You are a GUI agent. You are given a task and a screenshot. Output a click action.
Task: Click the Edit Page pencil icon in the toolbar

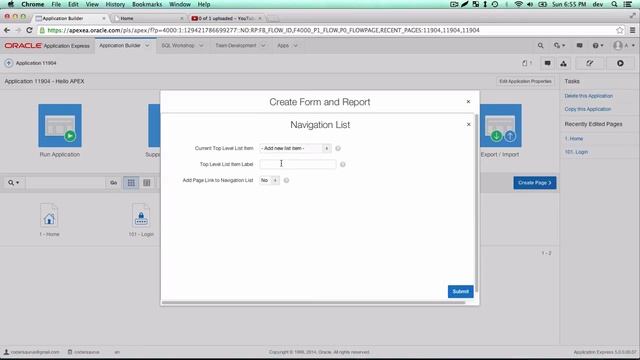[589, 63]
